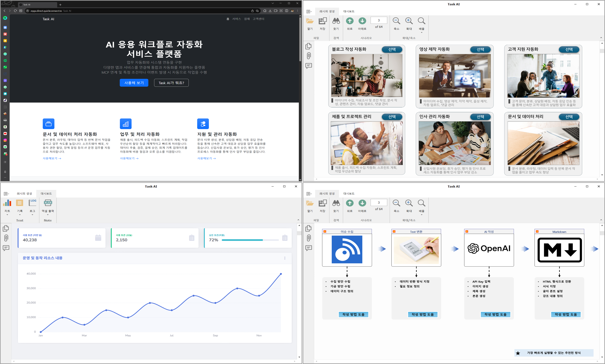Expand the 로그 dropdown in the dashboard ribbon
This screenshot has height=364, width=605.
(x=32, y=215)
